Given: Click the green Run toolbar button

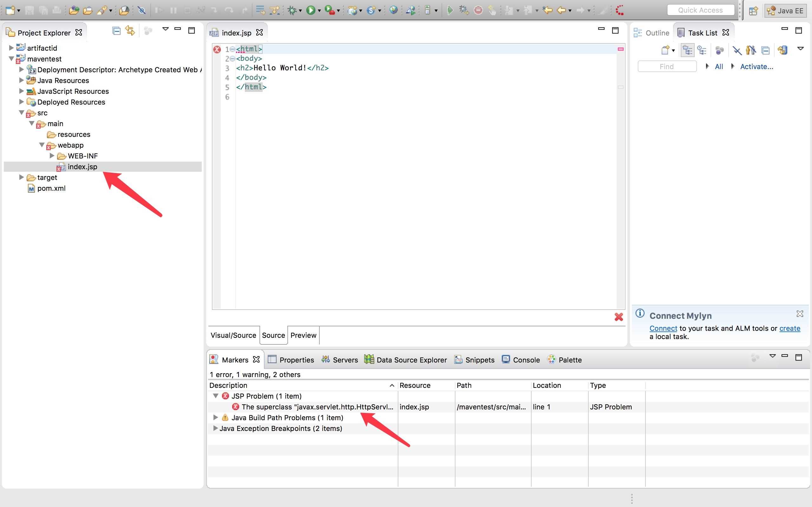Looking at the screenshot, I should click(x=311, y=10).
